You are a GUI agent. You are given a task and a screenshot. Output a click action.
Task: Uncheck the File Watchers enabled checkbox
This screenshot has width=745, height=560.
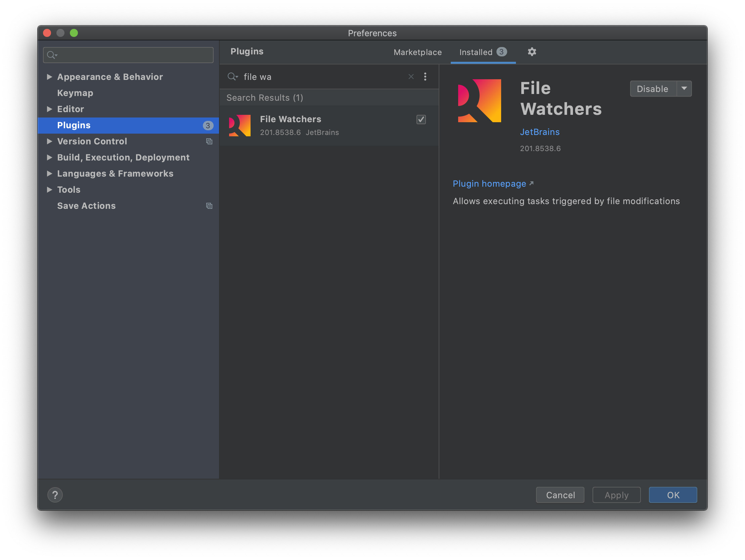pyautogui.click(x=421, y=120)
